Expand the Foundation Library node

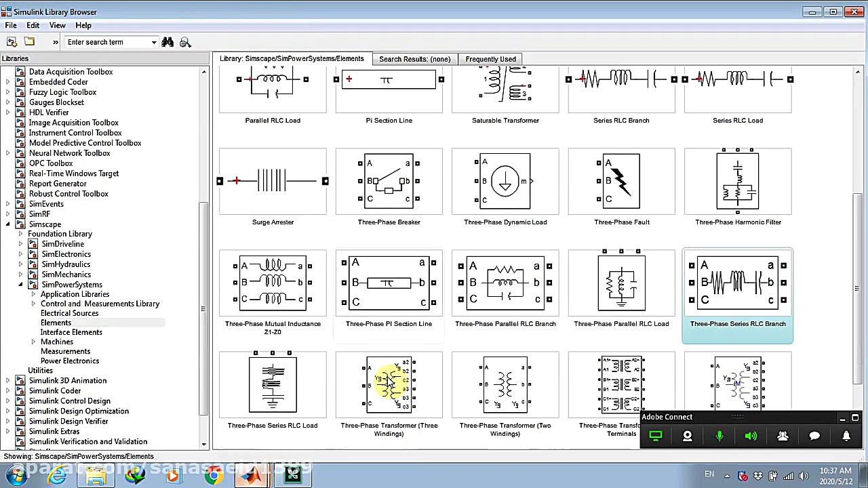pyautogui.click(x=20, y=234)
